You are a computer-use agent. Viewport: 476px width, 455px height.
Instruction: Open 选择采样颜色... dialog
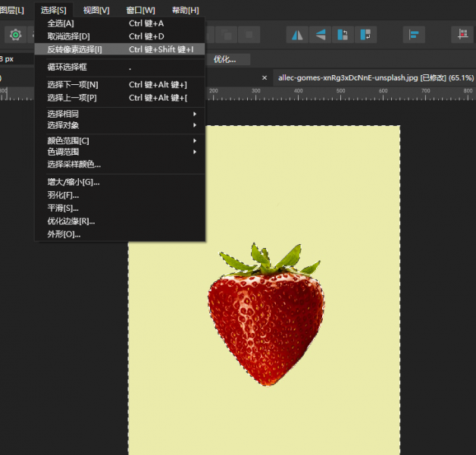pyautogui.click(x=120, y=165)
